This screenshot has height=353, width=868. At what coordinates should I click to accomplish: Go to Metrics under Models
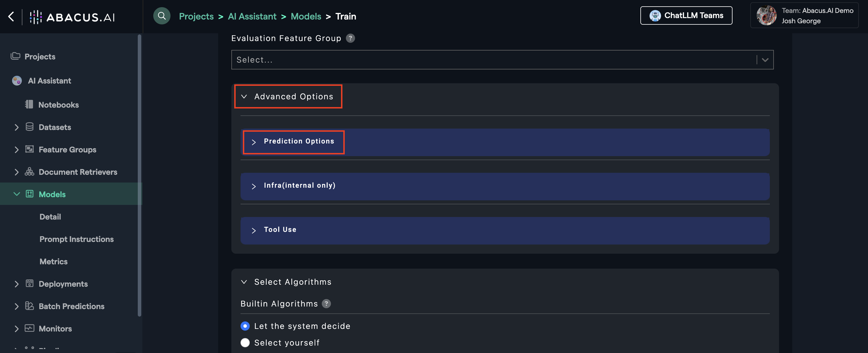tap(53, 261)
